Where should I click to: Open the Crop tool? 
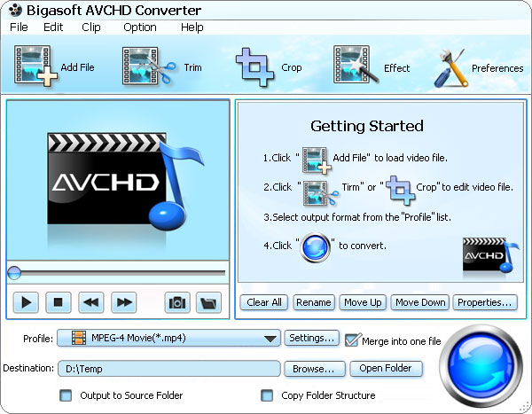click(254, 67)
